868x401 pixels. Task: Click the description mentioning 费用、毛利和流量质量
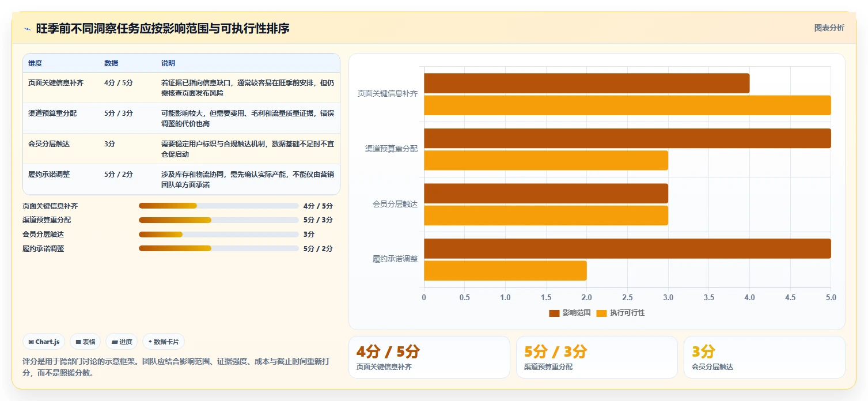[248, 119]
